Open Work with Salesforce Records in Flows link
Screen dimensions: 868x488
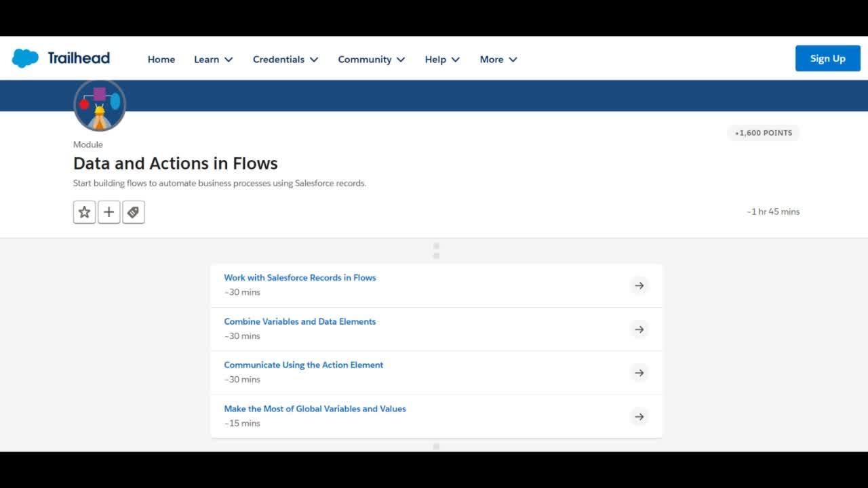(300, 278)
